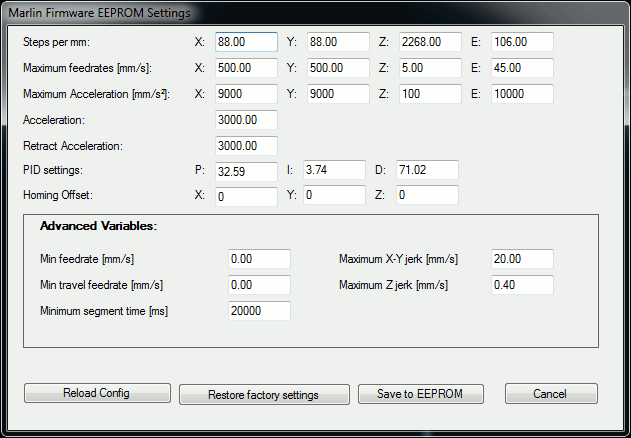This screenshot has width=631, height=438.
Task: Edit the Homing Offset Z field
Action: 427,195
